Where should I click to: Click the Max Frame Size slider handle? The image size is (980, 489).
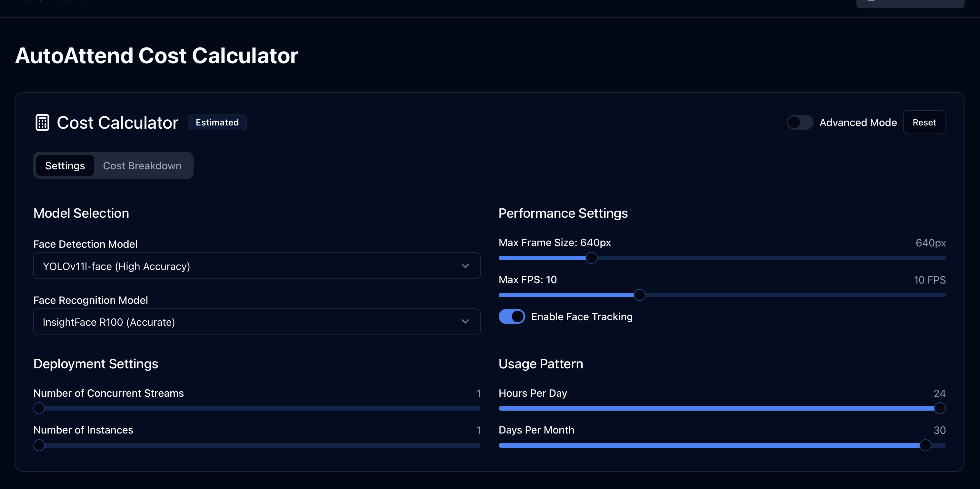point(591,258)
